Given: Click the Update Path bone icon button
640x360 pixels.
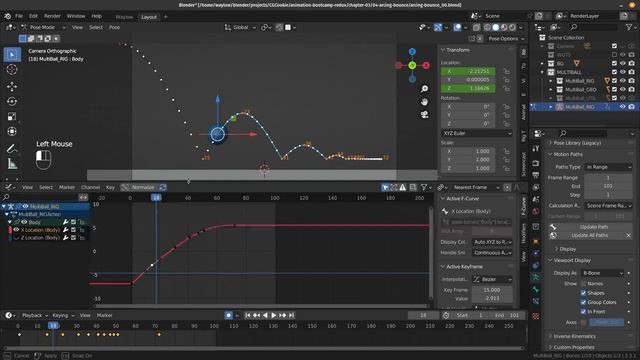Looking at the screenshot, I should [x=553, y=227].
